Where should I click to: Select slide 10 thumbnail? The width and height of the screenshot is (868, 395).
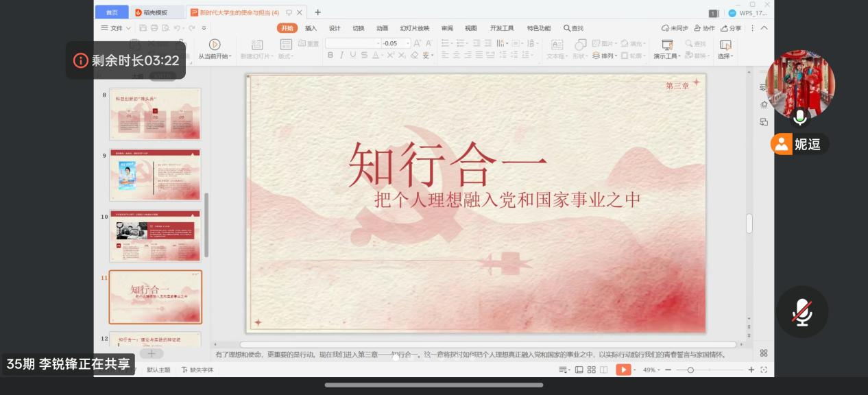tap(155, 236)
